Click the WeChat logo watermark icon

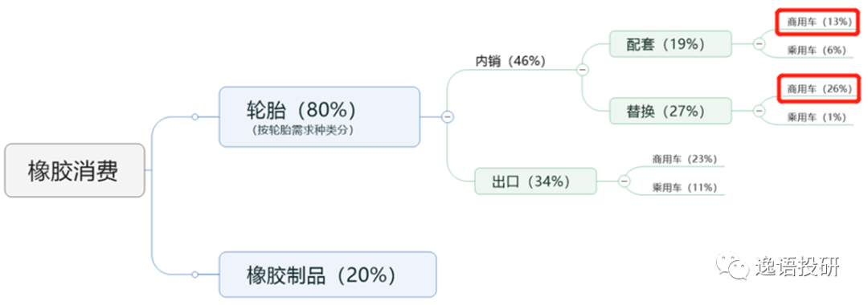click(732, 265)
